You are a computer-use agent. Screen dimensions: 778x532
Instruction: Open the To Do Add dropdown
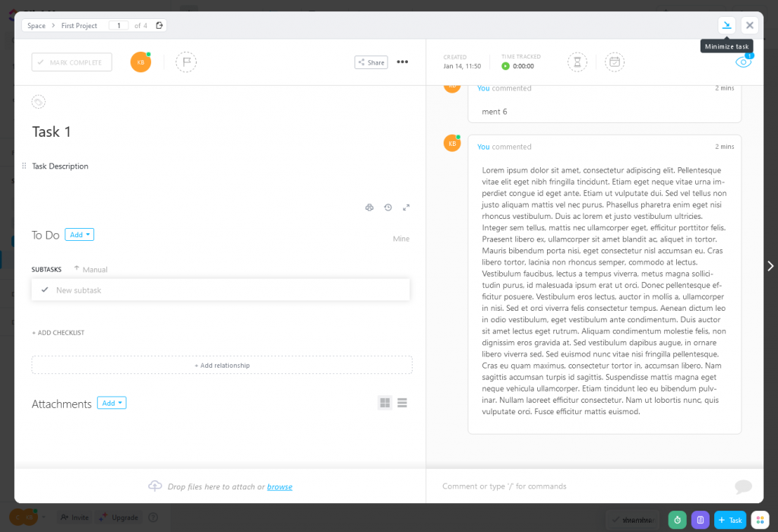(x=79, y=235)
